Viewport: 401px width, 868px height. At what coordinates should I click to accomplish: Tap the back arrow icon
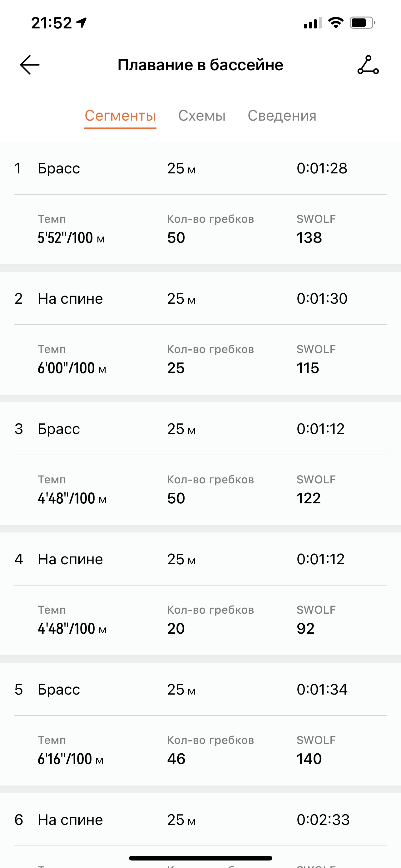click(x=30, y=65)
